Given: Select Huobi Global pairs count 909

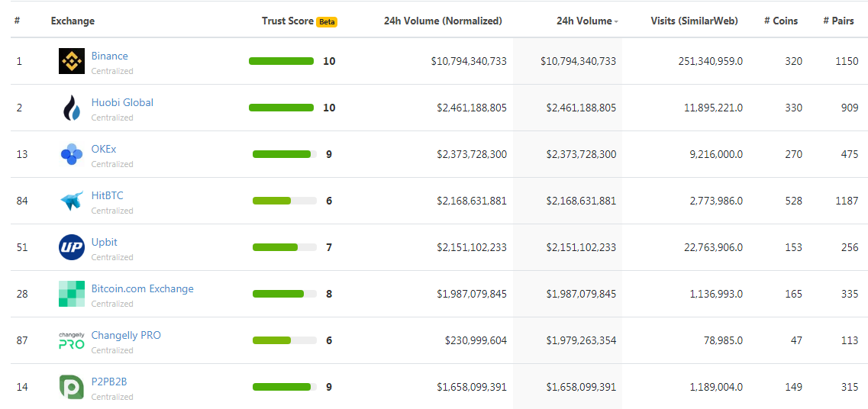Looking at the screenshot, I should pyautogui.click(x=850, y=108).
